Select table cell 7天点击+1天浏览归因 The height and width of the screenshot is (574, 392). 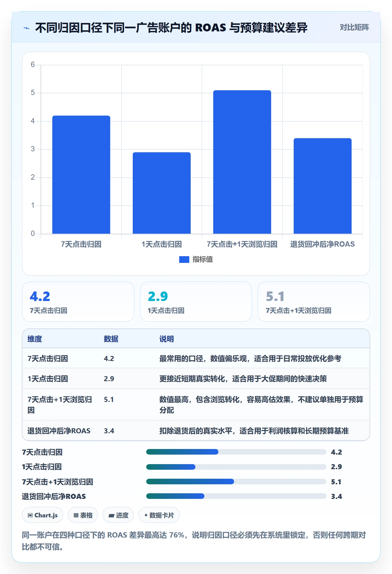60,405
